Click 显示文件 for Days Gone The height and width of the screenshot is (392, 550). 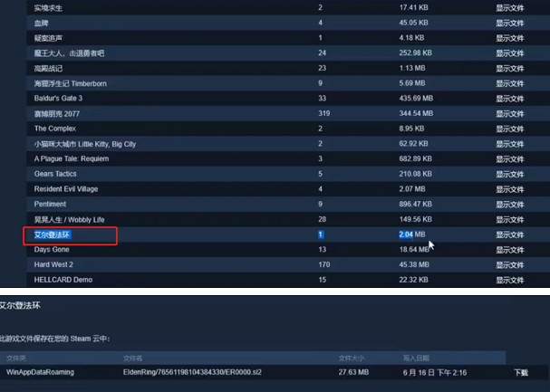(x=509, y=249)
